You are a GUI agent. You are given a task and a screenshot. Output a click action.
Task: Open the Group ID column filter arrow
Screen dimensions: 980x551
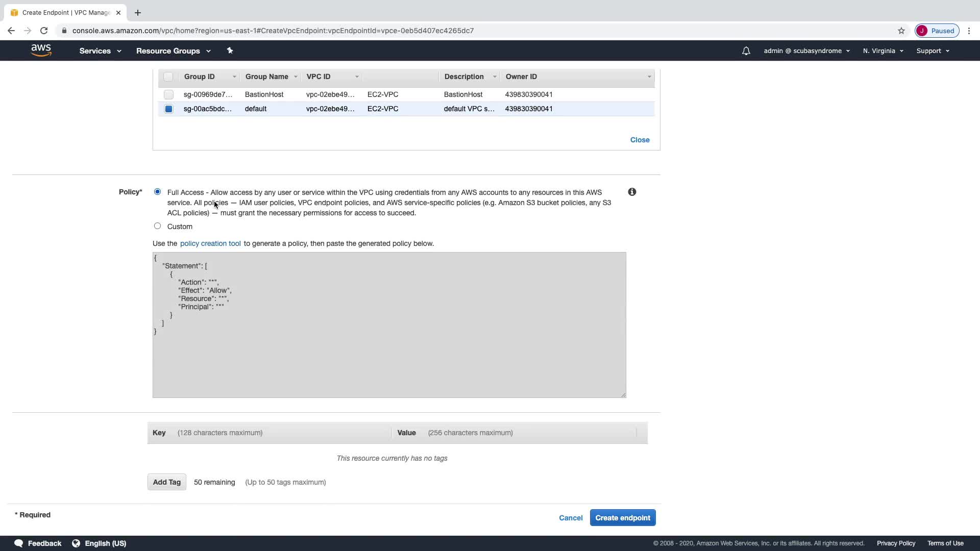click(234, 77)
